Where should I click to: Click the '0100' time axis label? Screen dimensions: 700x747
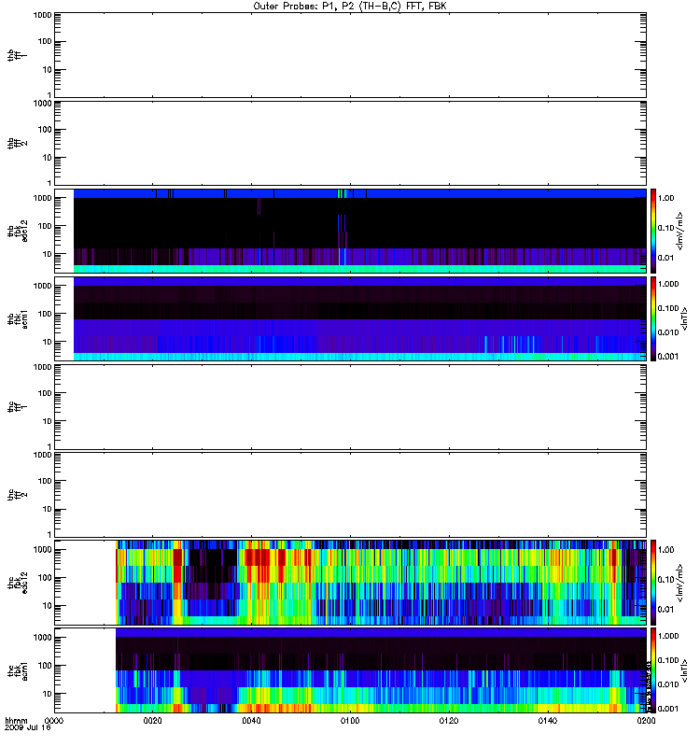[x=350, y=721]
